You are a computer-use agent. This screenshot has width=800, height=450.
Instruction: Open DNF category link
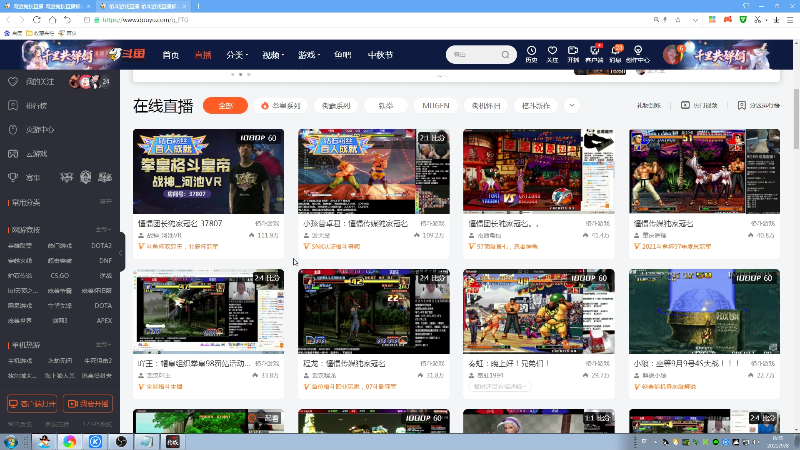click(106, 260)
